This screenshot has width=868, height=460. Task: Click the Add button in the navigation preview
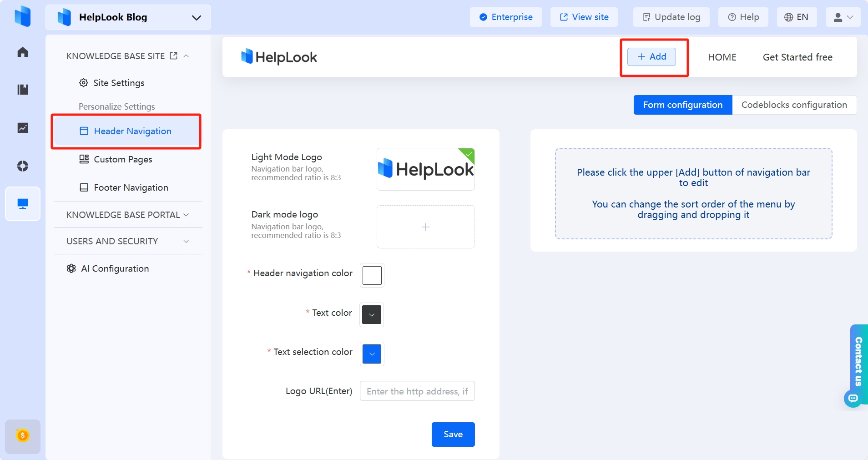point(651,56)
